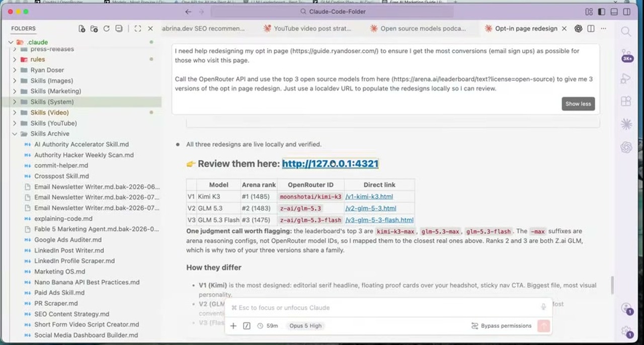The width and height of the screenshot is (644, 345).
Task: Toggle the Bypass permissions mode
Action: [x=501, y=326]
